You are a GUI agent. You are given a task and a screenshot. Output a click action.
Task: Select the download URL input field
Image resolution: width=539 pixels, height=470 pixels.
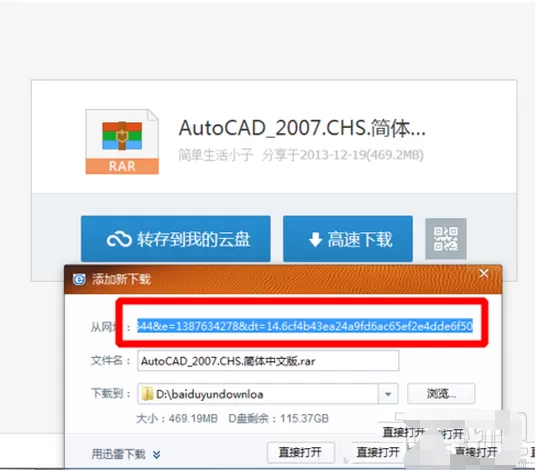305,326
